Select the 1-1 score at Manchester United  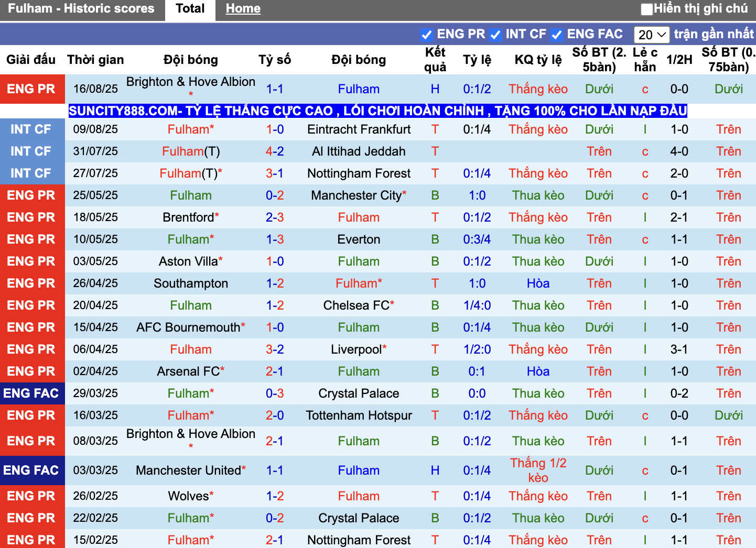275,470
